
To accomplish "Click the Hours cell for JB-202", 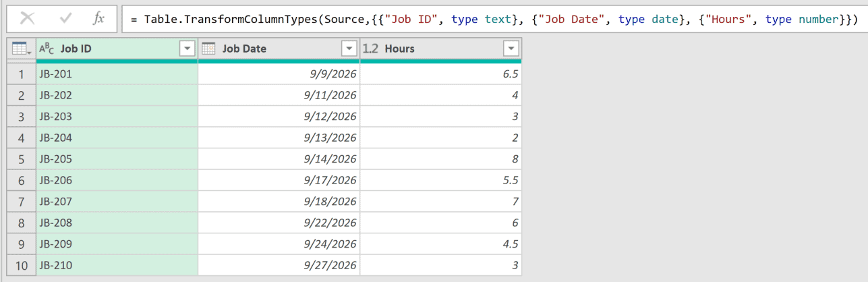I will pos(440,95).
